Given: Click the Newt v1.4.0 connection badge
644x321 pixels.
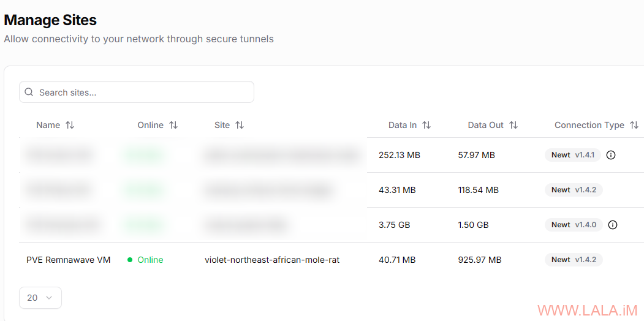Looking at the screenshot, I should [574, 225].
